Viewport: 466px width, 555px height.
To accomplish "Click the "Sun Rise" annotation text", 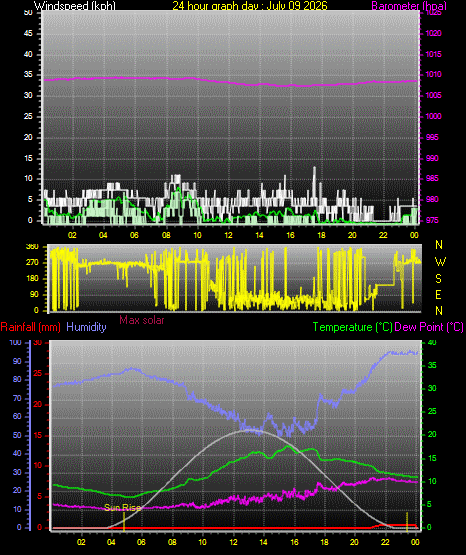I will (122, 508).
